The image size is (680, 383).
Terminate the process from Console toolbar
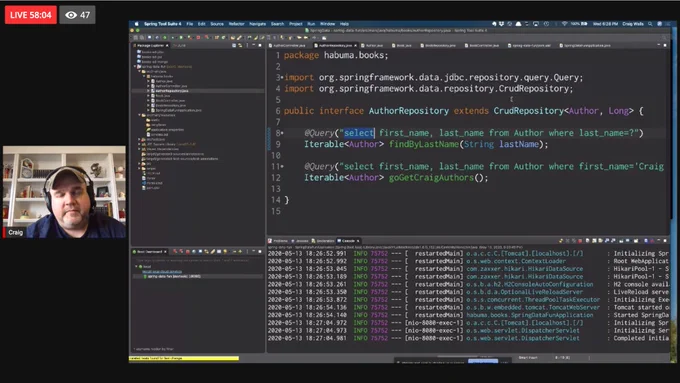coord(580,241)
